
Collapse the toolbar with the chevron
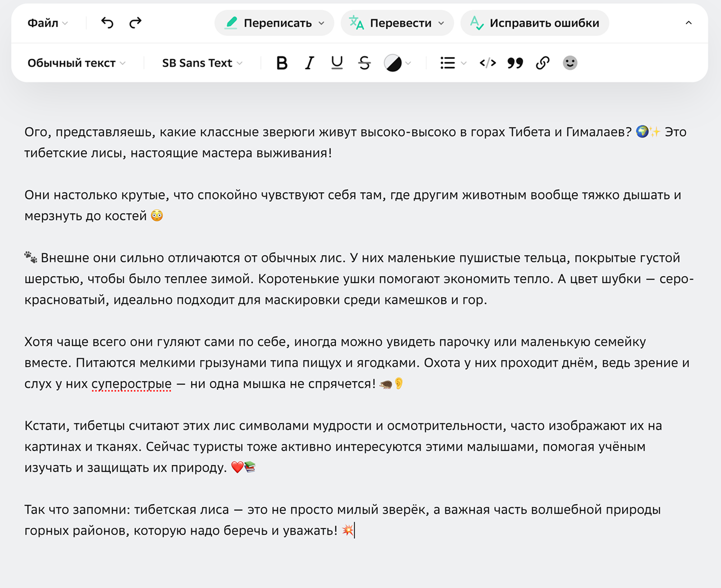point(689,22)
